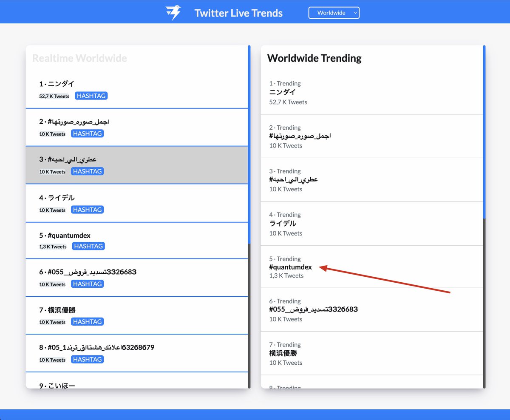Open Worldwide Trending item 6 #055 hashtag

tap(372, 310)
